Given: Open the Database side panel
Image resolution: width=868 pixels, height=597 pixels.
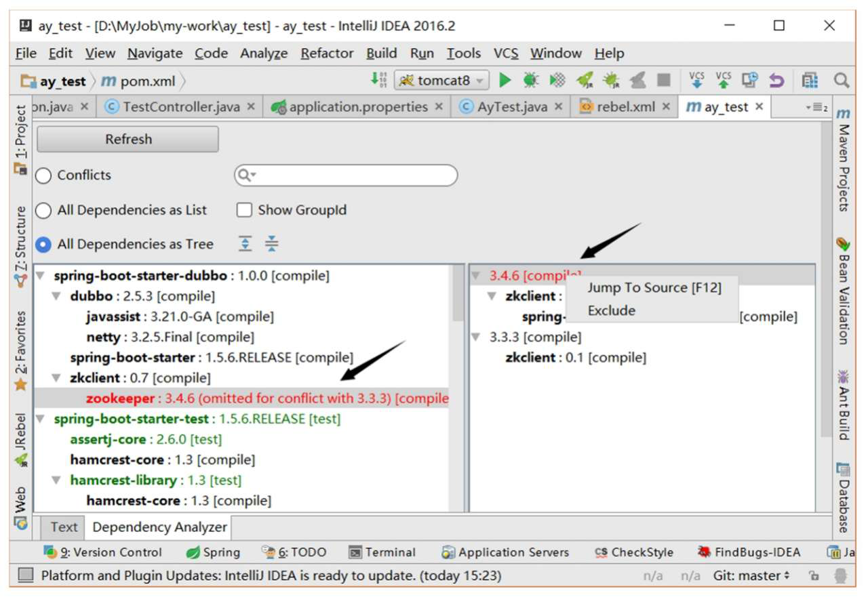Looking at the screenshot, I should [x=844, y=497].
